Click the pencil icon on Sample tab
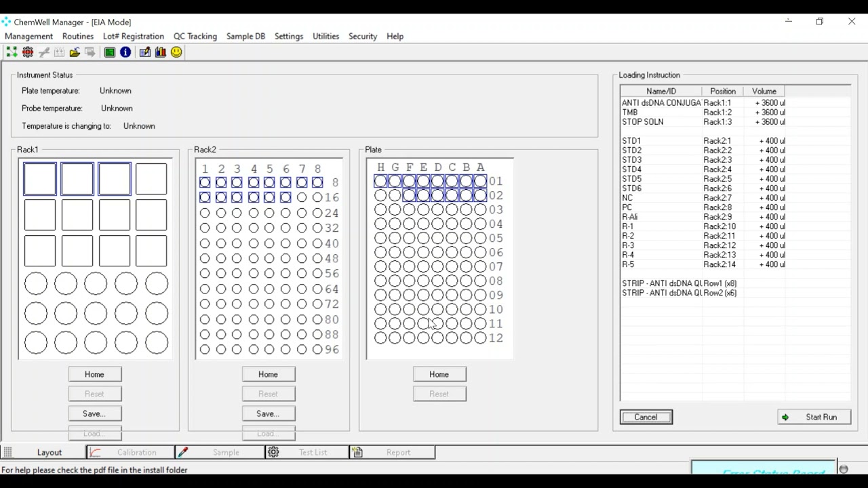The image size is (868, 488). point(182,452)
